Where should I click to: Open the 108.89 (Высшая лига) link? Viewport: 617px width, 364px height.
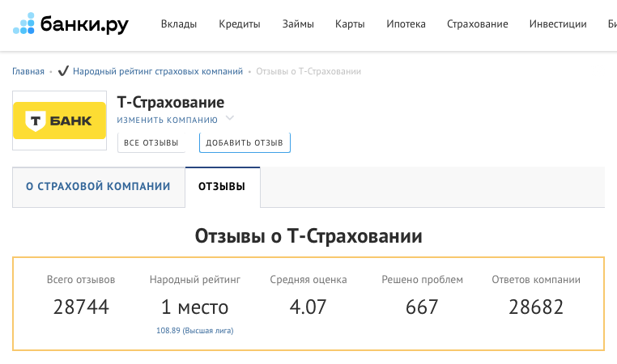pos(195,331)
